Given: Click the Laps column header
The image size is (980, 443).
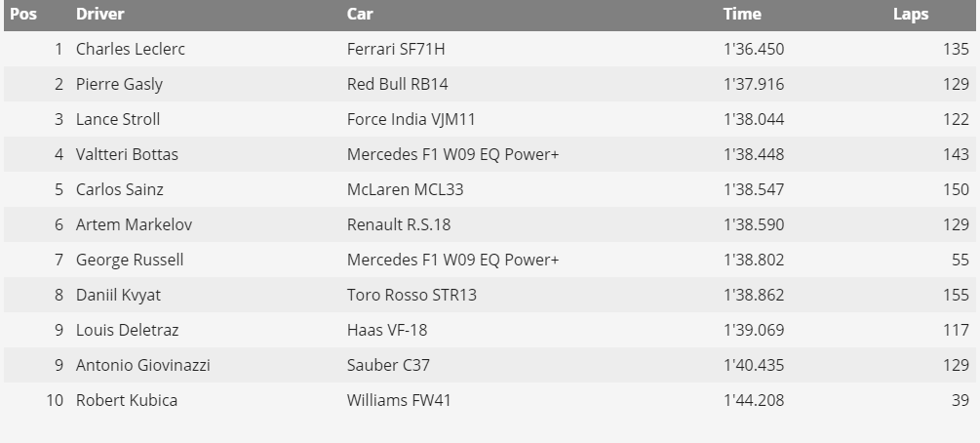Looking at the screenshot, I should click(911, 14).
